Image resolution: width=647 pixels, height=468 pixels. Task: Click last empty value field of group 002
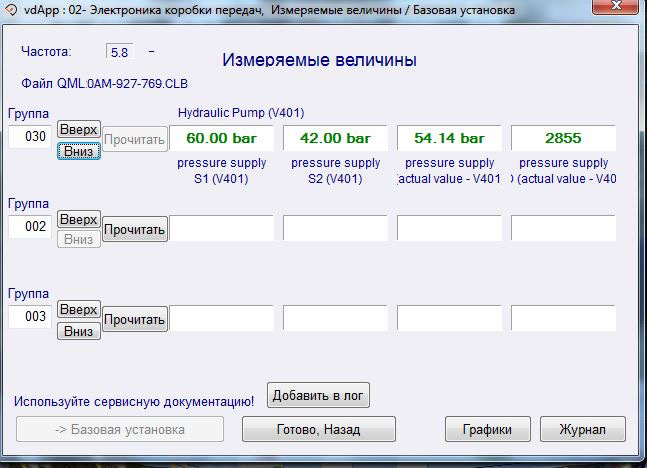tap(563, 228)
